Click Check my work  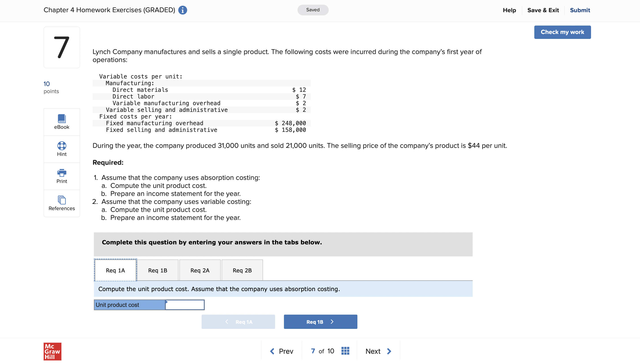coord(562,32)
